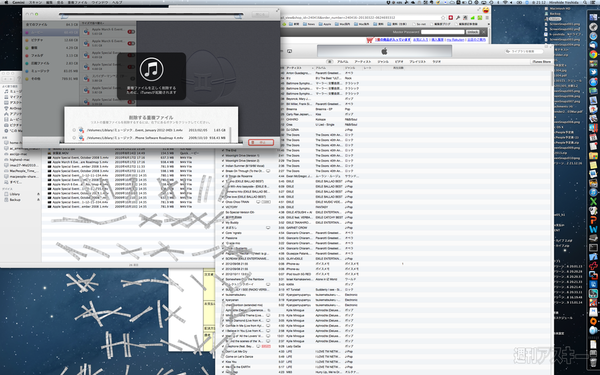Open the Twitter app in the Dock
600x375 pixels.
[x=593, y=72]
